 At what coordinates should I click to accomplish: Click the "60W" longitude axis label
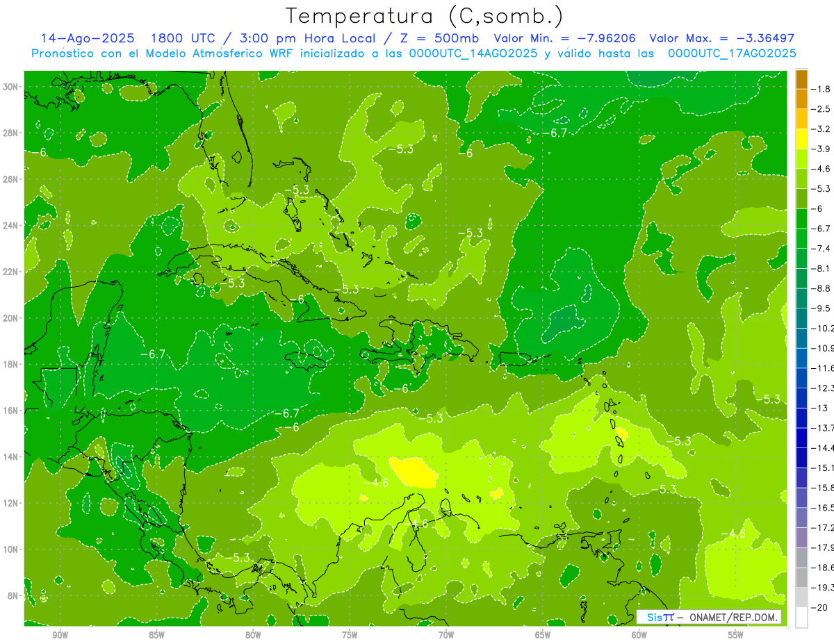pos(639,635)
